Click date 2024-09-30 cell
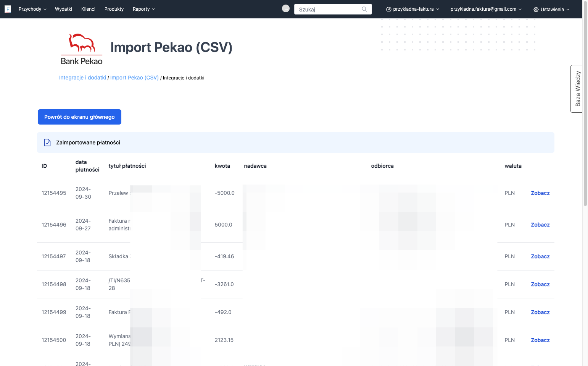 [x=83, y=193]
